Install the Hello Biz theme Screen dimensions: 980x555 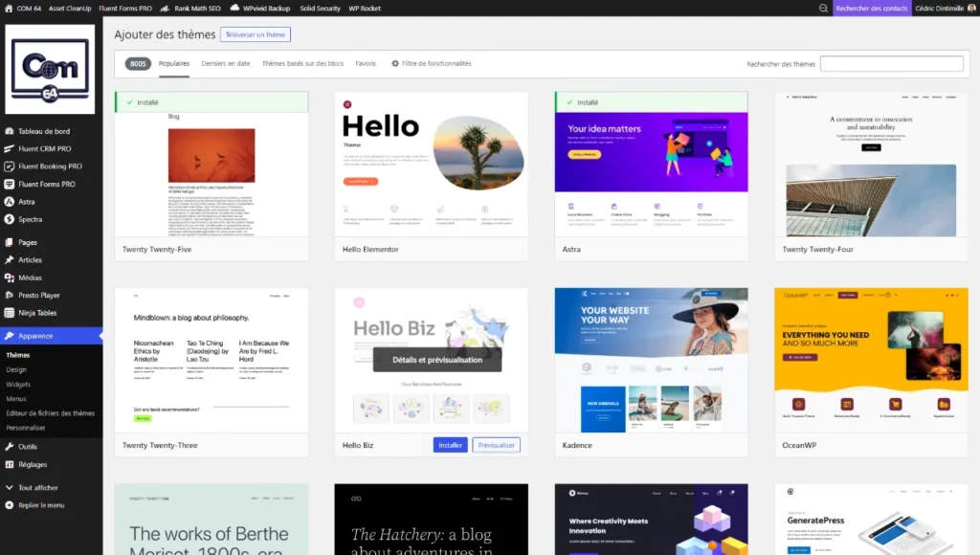449,445
